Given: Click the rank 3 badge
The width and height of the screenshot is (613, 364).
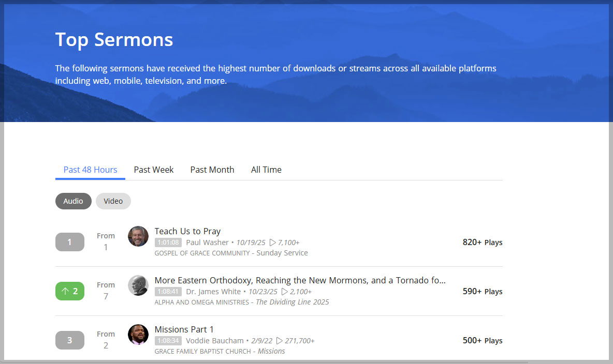Looking at the screenshot, I should 70,340.
